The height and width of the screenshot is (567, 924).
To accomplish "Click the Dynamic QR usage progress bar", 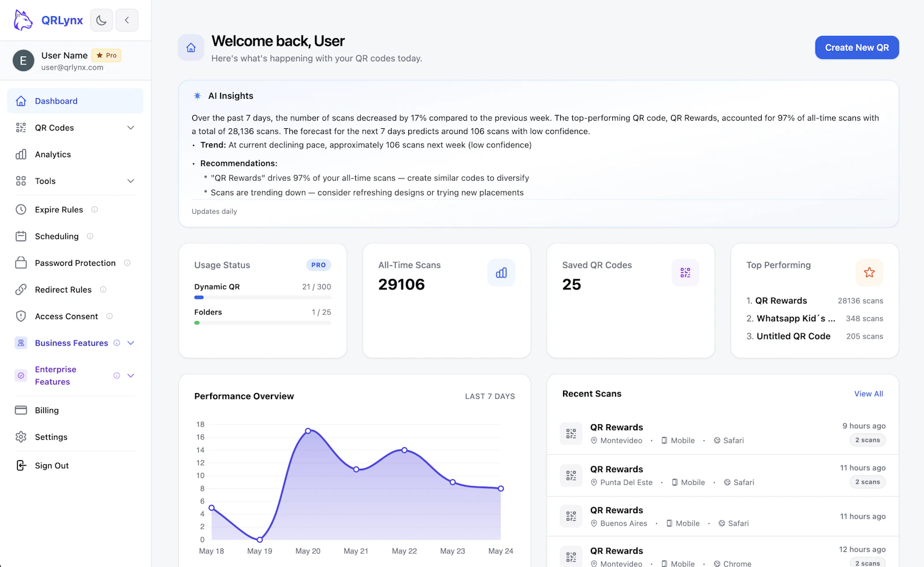I will [x=263, y=298].
